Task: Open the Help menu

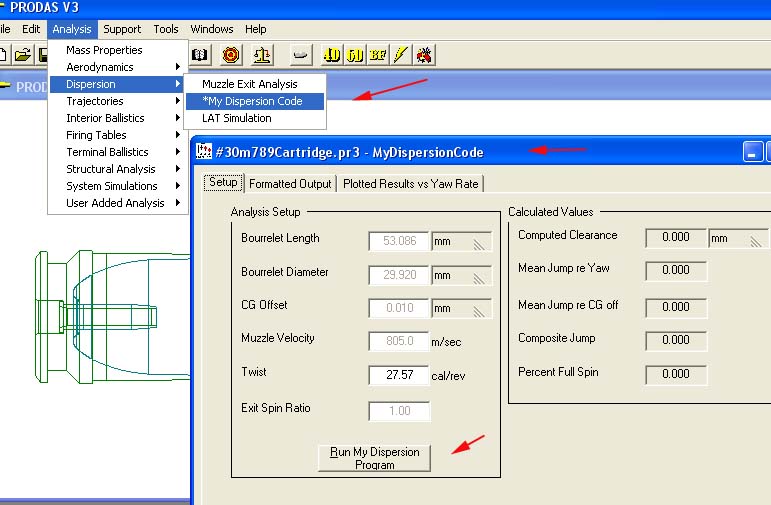Action: [256, 30]
